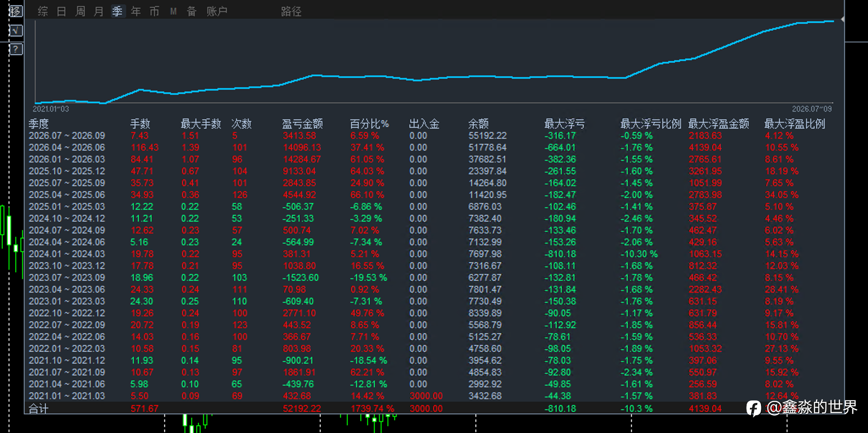Click the 合计 totals row label
The width and height of the screenshot is (868, 433).
tap(38, 408)
